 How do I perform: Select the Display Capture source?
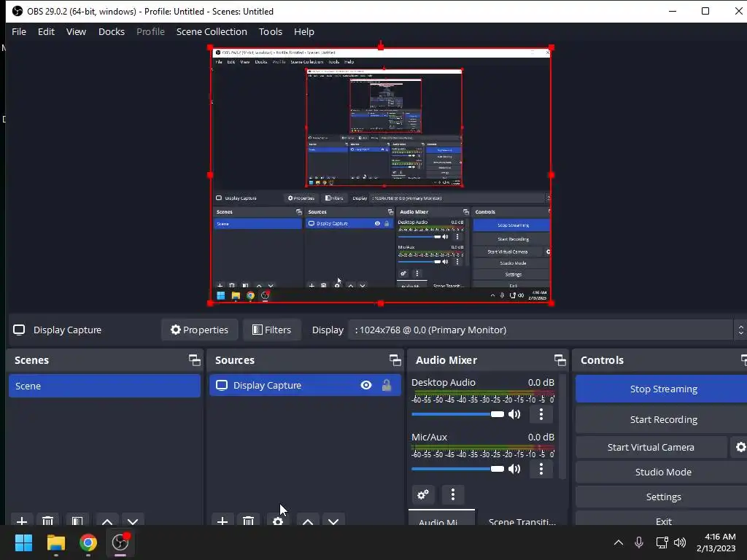305,385
